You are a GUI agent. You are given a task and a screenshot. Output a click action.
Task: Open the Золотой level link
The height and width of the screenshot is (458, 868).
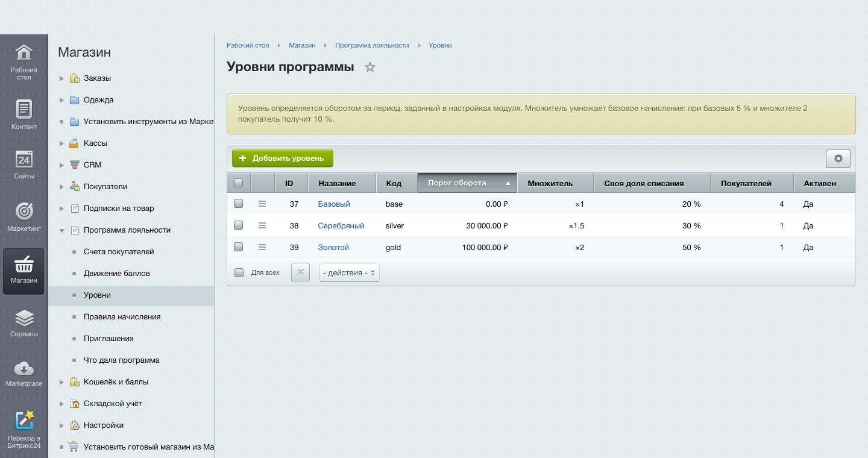(333, 248)
